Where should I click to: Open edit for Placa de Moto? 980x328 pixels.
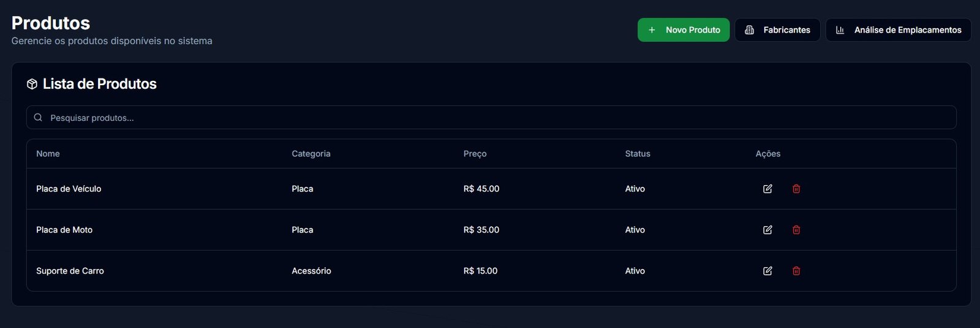767,230
